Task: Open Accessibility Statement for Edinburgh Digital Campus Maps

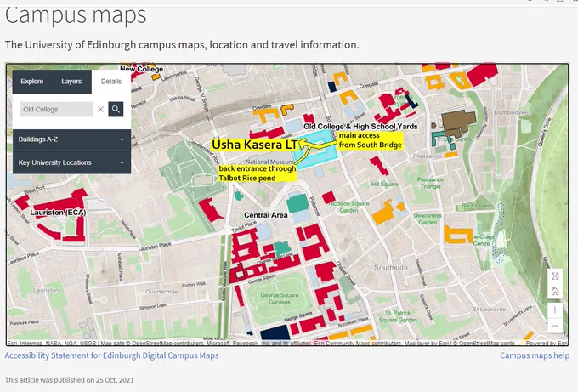Action: 111,355
